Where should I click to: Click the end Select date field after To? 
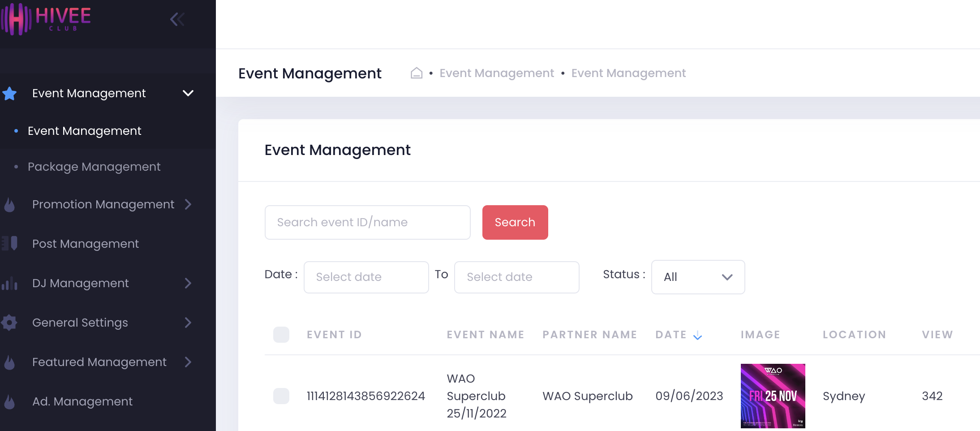coord(516,277)
